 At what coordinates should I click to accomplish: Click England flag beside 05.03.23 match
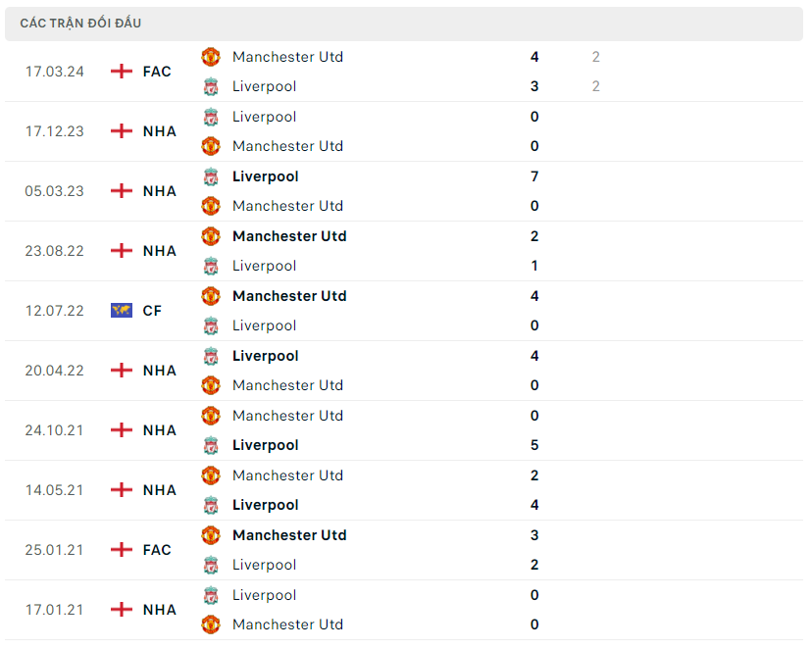[x=122, y=191]
